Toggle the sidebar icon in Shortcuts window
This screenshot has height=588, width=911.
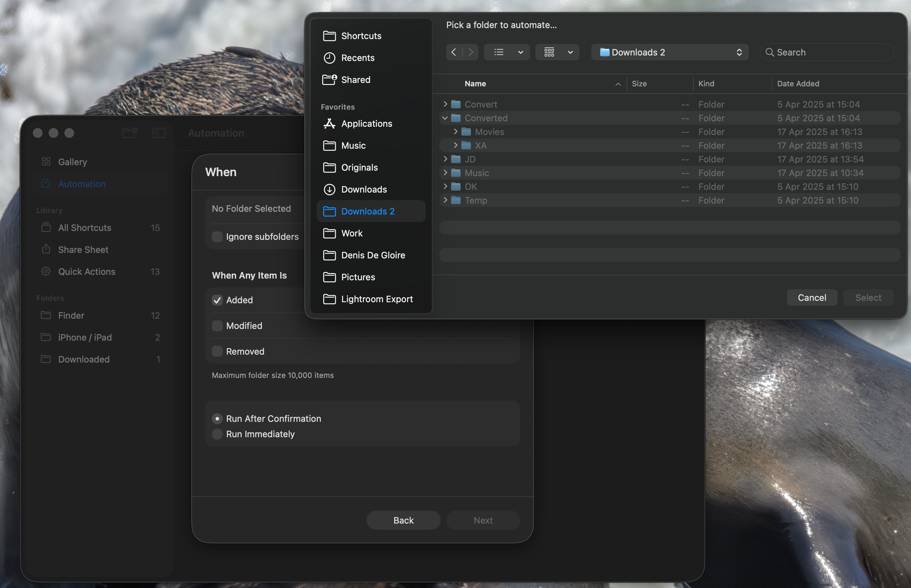pos(159,133)
